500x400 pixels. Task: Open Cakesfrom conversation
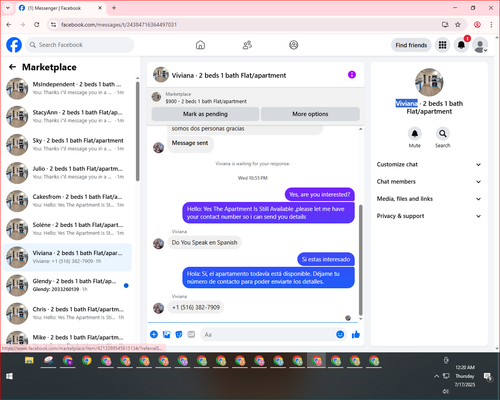(67, 201)
